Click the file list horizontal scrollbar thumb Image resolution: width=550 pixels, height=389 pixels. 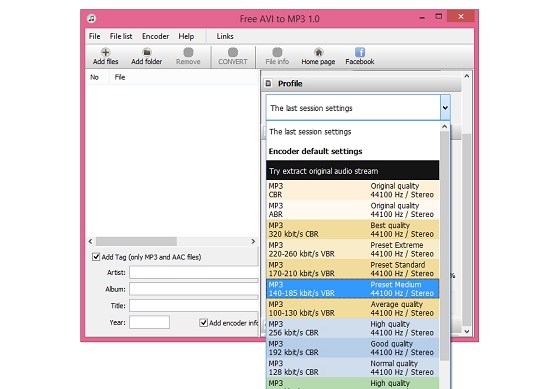tap(136, 241)
